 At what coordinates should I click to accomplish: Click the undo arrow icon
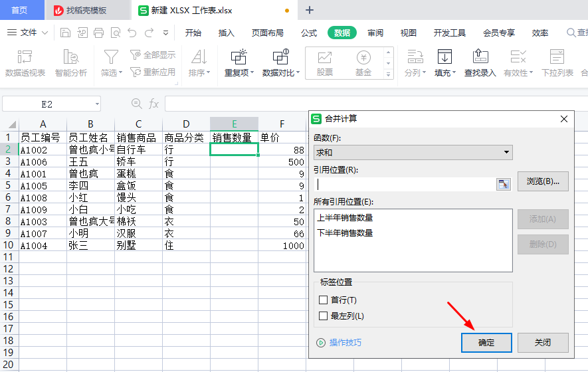[132, 33]
